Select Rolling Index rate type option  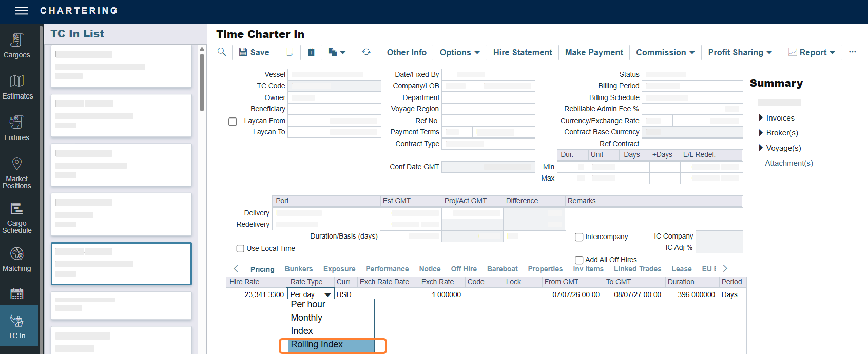[x=332, y=345]
